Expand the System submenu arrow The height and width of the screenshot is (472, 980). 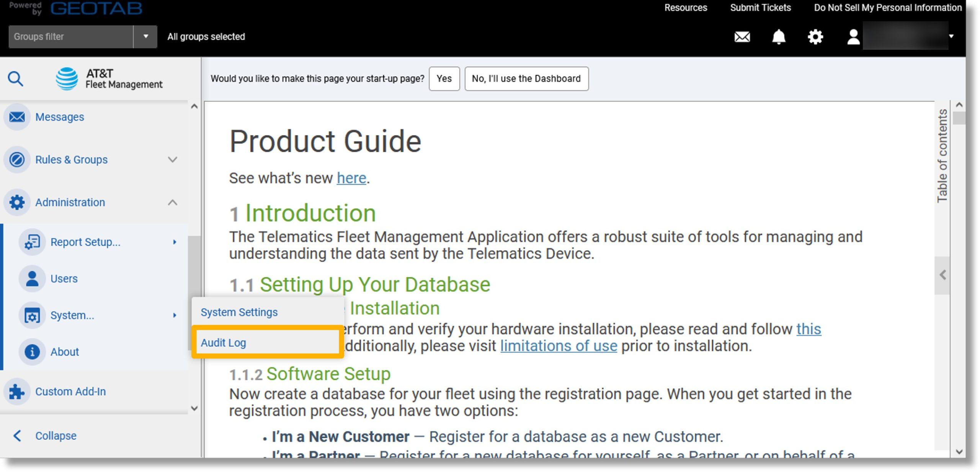[174, 315]
